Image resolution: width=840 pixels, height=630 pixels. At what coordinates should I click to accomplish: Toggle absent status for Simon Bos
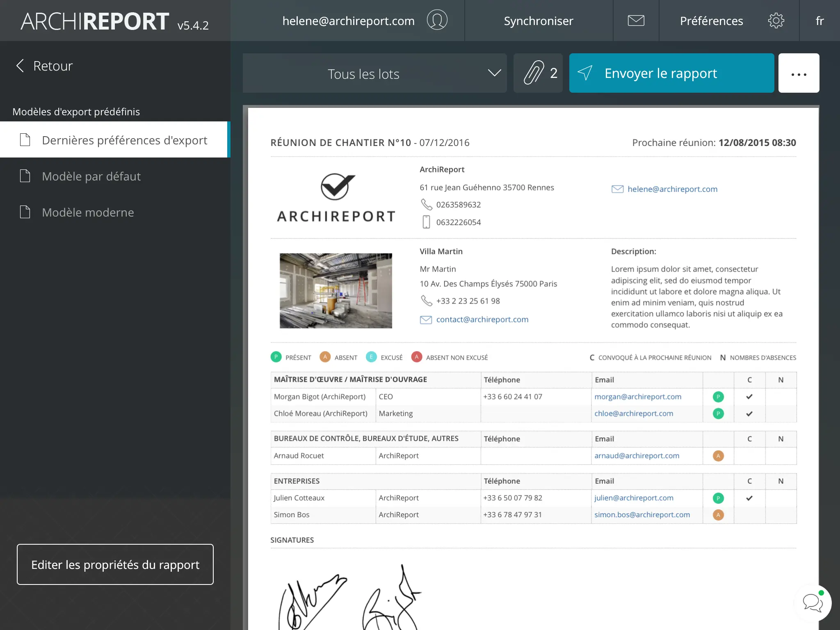(718, 514)
